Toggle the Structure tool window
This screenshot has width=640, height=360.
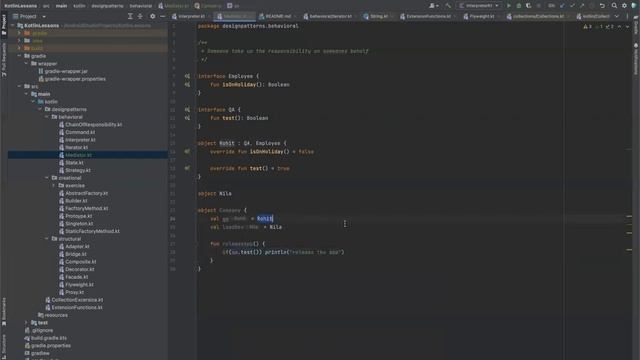[4, 346]
